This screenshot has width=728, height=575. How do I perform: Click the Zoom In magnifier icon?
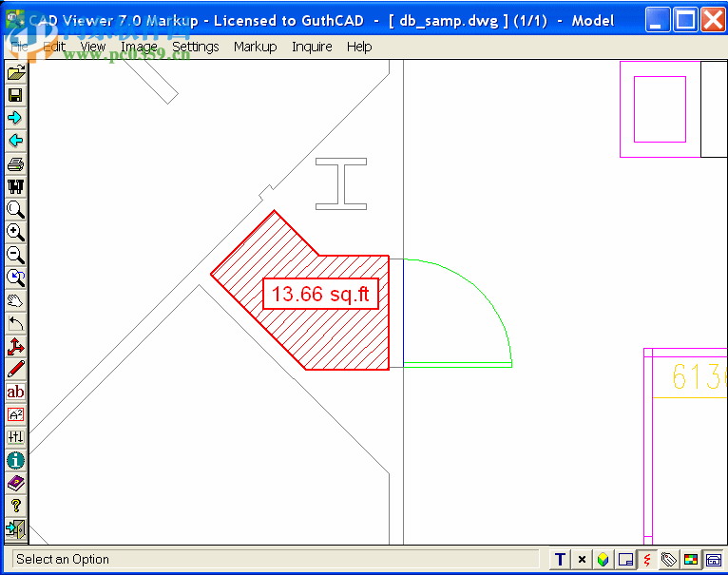pos(16,232)
